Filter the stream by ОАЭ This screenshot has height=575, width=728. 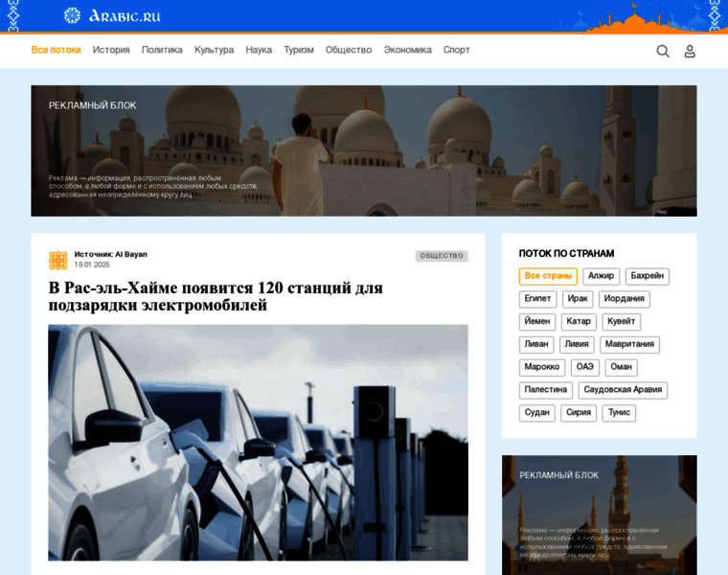pyautogui.click(x=585, y=367)
